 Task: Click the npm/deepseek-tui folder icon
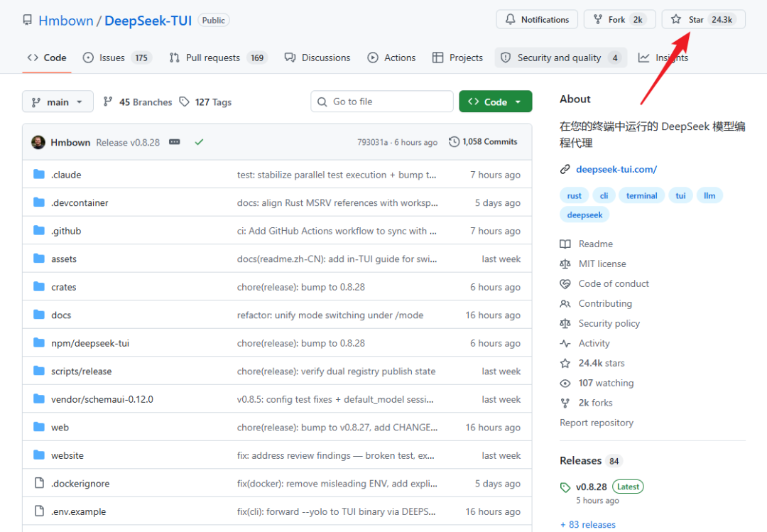pos(39,343)
